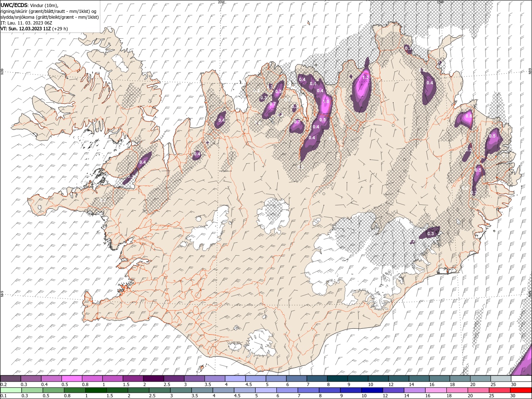Choose the lower scale swatch between 3 and 3.5

click(x=181, y=390)
